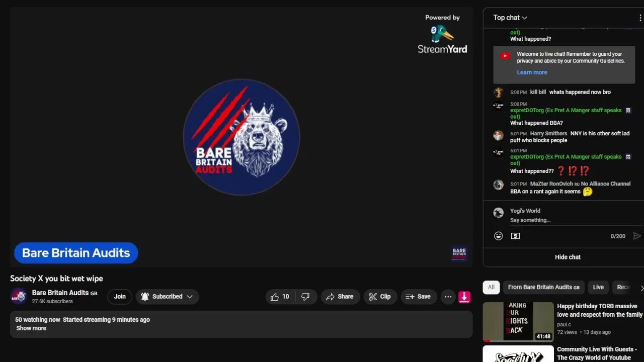644x362 pixels.
Task: Share the livestream video
Action: pyautogui.click(x=340, y=297)
